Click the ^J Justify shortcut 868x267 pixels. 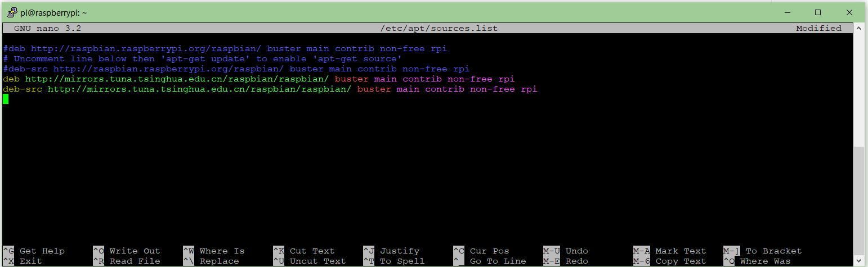pyautogui.click(x=391, y=251)
